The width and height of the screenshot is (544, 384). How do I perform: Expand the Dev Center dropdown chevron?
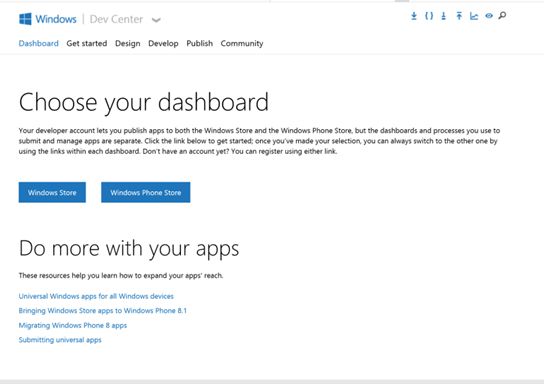[x=156, y=20]
